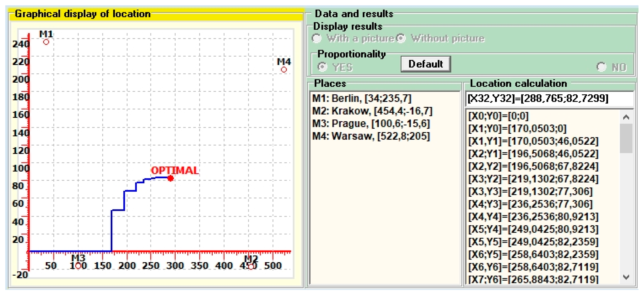Click the M4 Warsaw marker circle on graph

pos(284,70)
